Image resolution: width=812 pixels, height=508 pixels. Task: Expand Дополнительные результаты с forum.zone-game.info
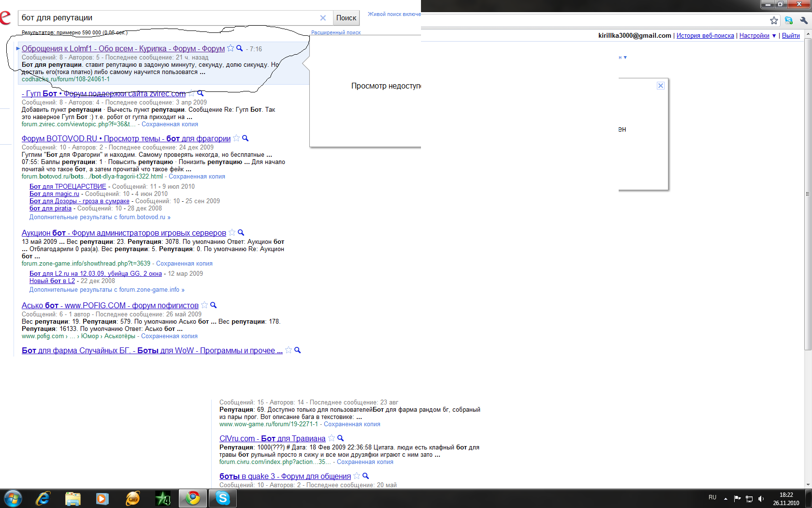coord(107,289)
